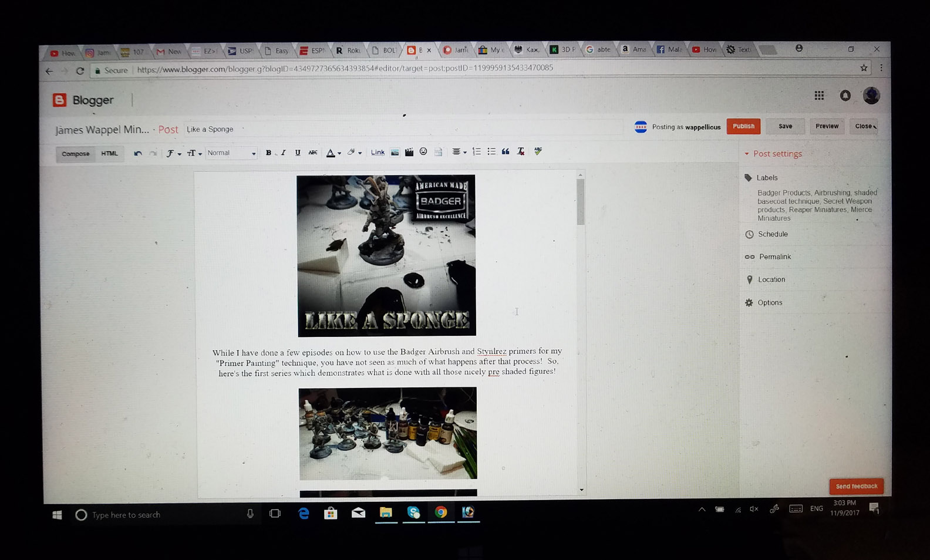Create a bulleted list
This screenshot has width=930, height=560.
491,151
